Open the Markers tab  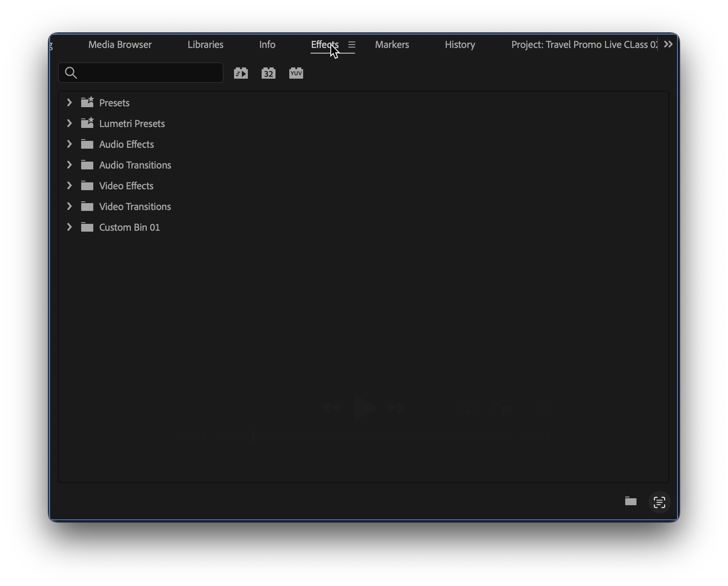click(392, 45)
